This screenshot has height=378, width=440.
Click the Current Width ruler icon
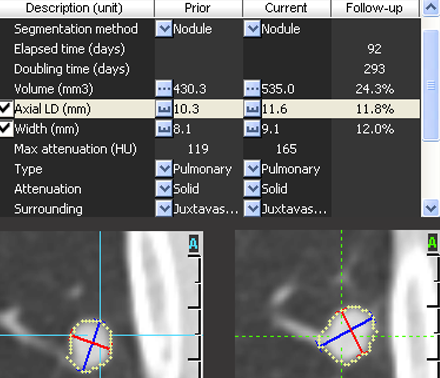[252, 129]
